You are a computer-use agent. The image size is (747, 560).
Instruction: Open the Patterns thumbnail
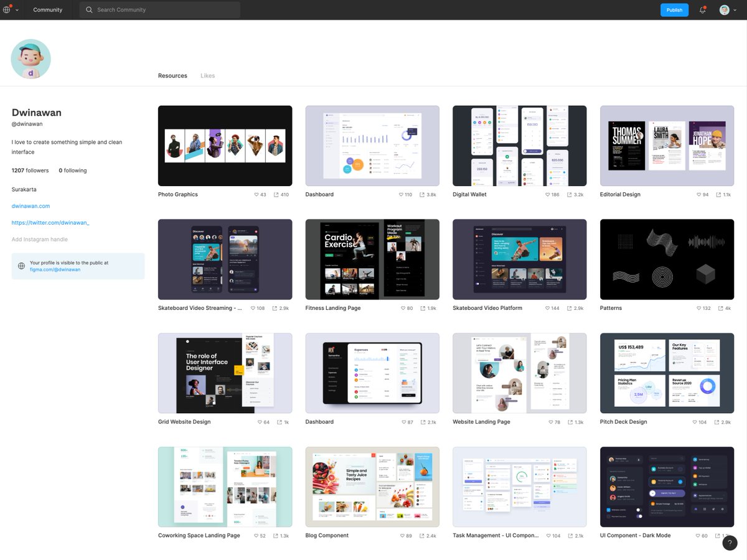(x=667, y=259)
